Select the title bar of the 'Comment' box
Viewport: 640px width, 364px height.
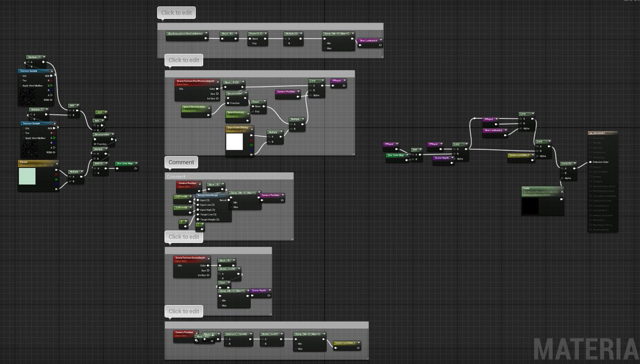[x=229, y=176]
